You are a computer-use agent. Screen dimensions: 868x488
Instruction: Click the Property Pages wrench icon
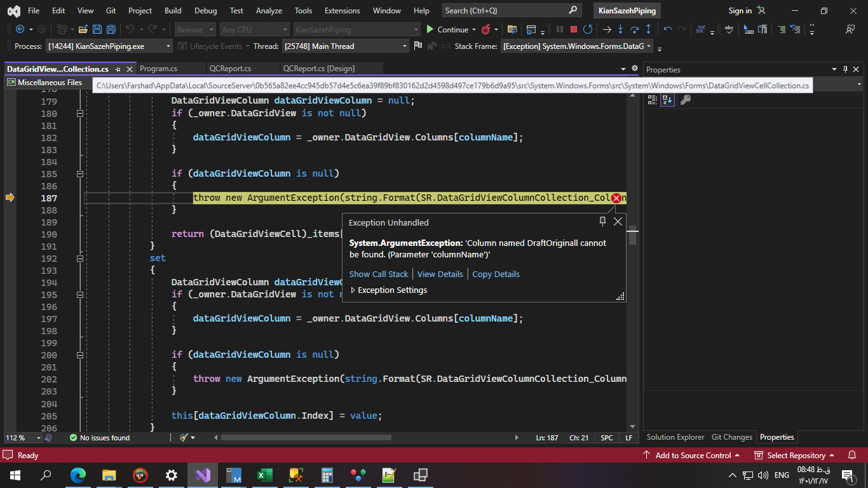685,100
